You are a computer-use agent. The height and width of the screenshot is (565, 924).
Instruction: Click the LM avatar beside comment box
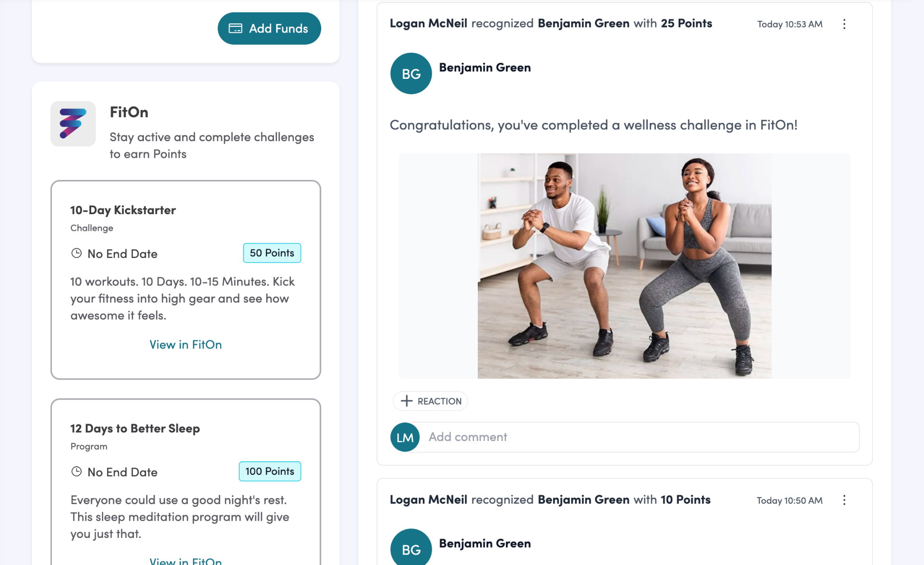(x=405, y=437)
